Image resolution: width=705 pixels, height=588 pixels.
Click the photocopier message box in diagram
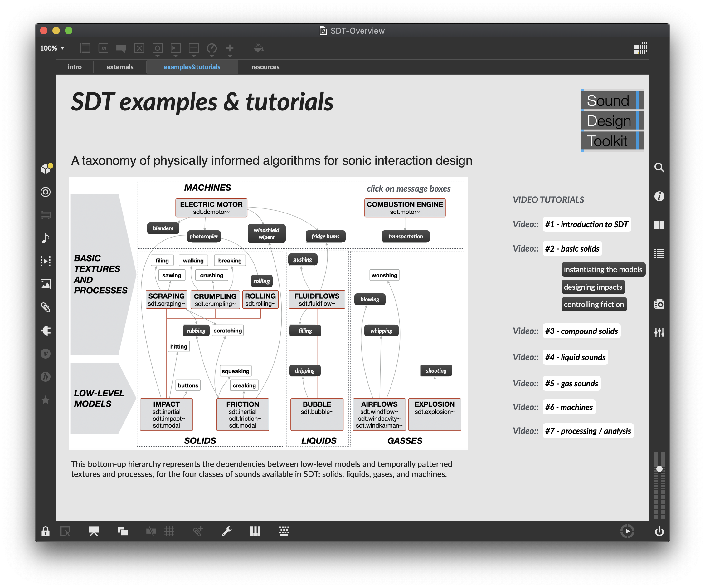[204, 236]
